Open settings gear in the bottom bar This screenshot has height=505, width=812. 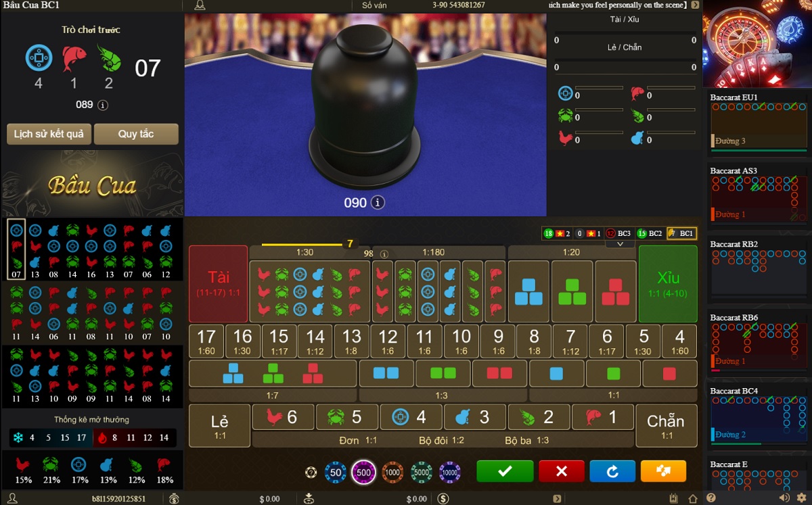[801, 498]
